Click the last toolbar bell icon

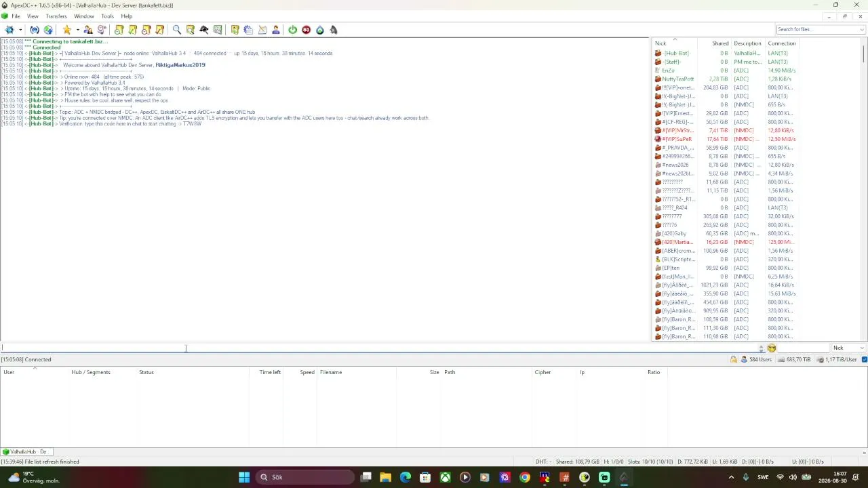coord(334,30)
